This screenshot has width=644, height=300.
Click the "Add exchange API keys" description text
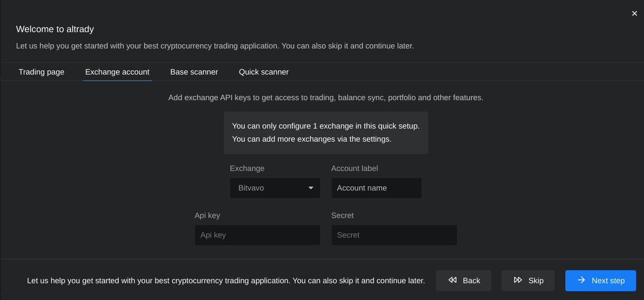point(326,98)
